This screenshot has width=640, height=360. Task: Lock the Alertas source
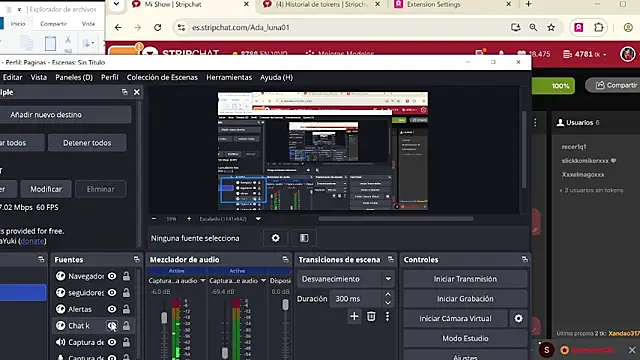(x=126, y=309)
